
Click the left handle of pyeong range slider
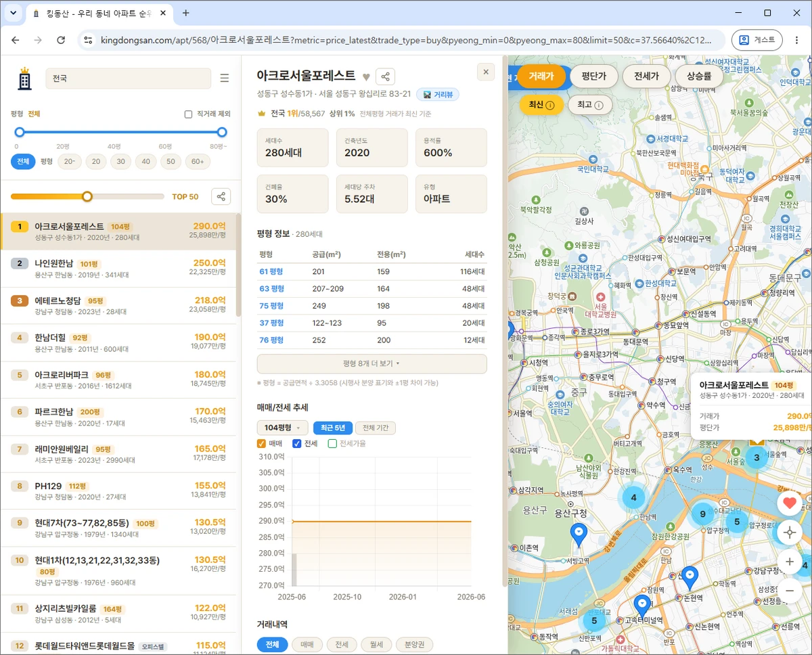coord(20,132)
